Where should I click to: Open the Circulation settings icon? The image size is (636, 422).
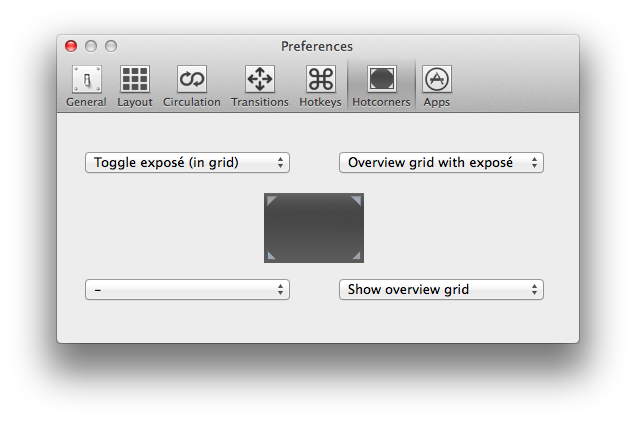tap(191, 80)
